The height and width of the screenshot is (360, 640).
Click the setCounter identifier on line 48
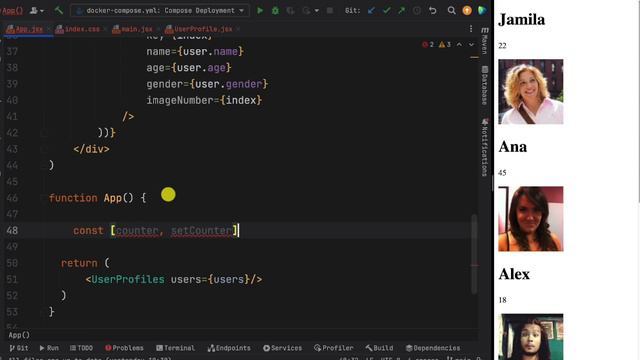[x=201, y=230]
